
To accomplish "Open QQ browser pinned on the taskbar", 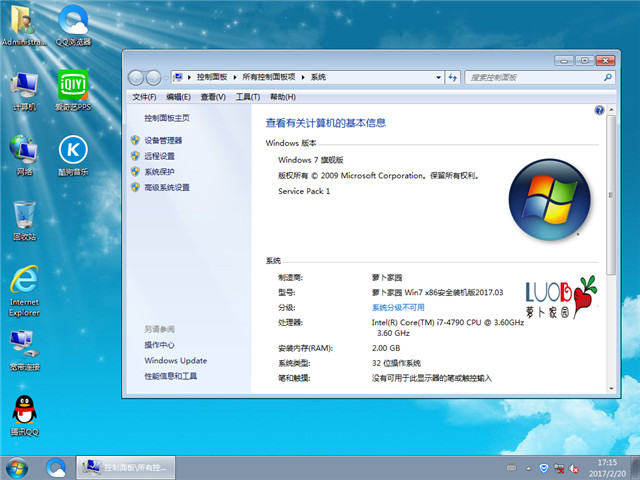I will pyautogui.click(x=56, y=468).
